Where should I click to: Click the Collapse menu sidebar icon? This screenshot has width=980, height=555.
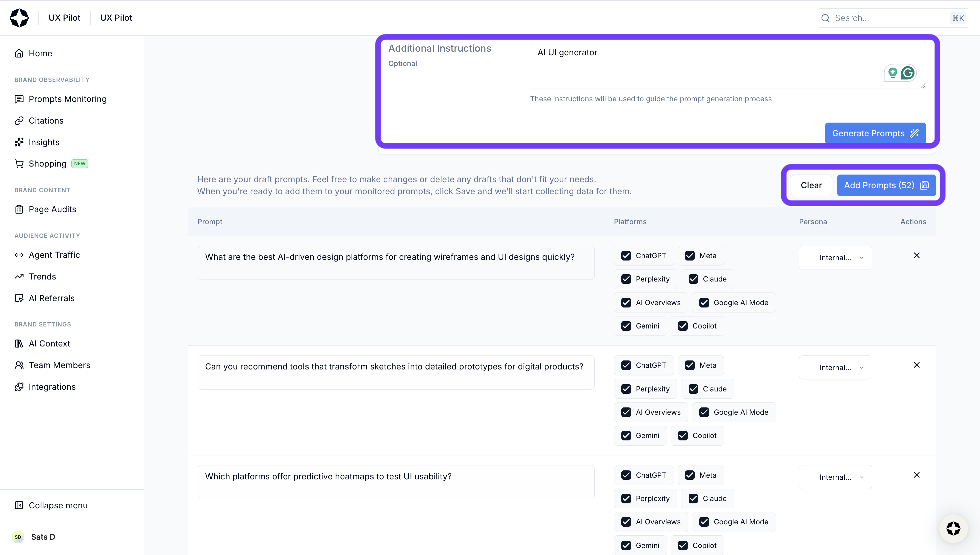(19, 505)
